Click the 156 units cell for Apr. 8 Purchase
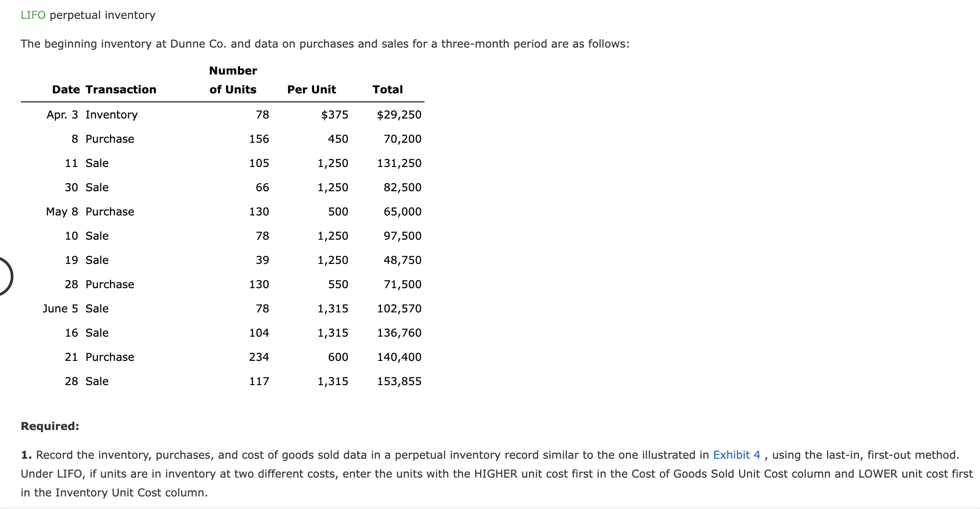 pos(259,139)
